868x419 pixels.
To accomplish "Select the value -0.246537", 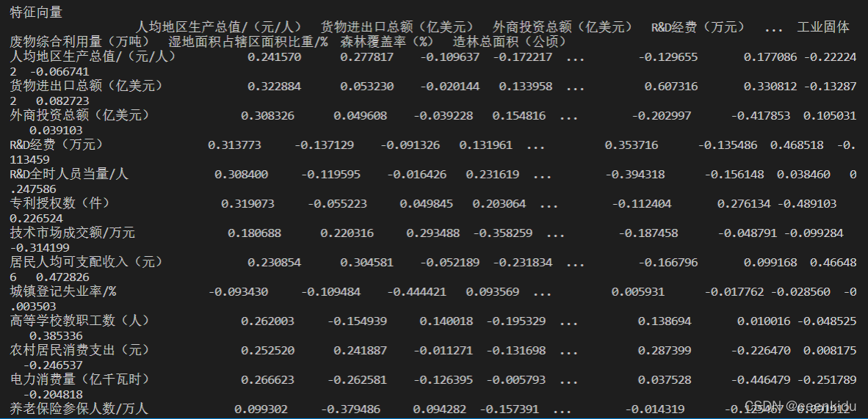I will pyautogui.click(x=53, y=365).
